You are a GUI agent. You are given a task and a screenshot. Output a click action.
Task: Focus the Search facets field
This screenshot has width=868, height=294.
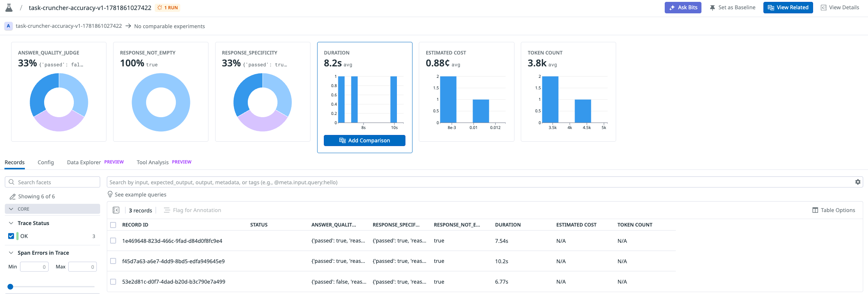(x=52, y=182)
